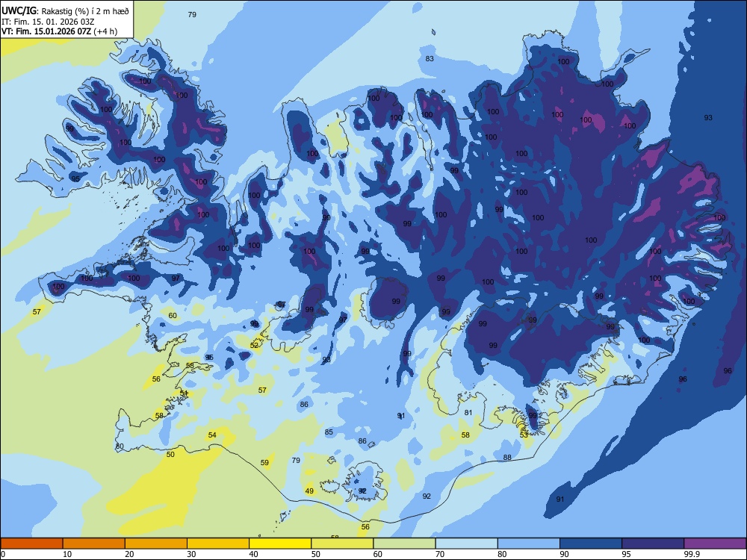Click the '40' tick label in legend
Screen dimensions: 747x560
[x=253, y=554]
